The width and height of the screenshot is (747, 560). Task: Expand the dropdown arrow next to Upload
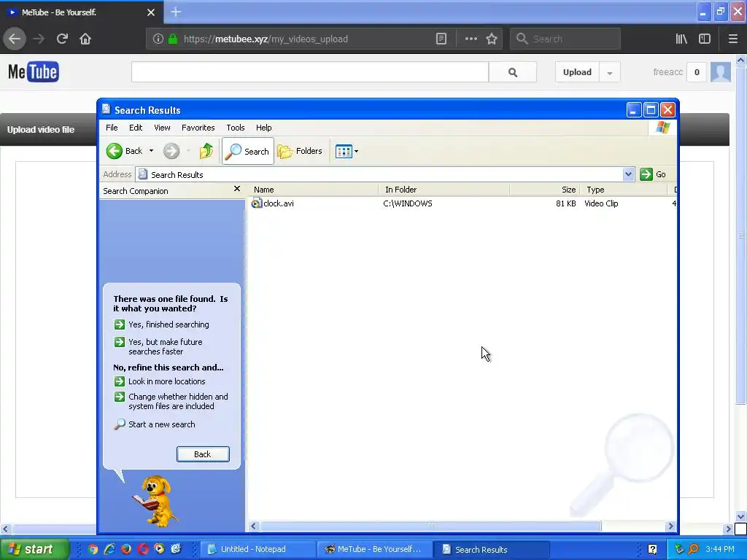[x=610, y=72]
